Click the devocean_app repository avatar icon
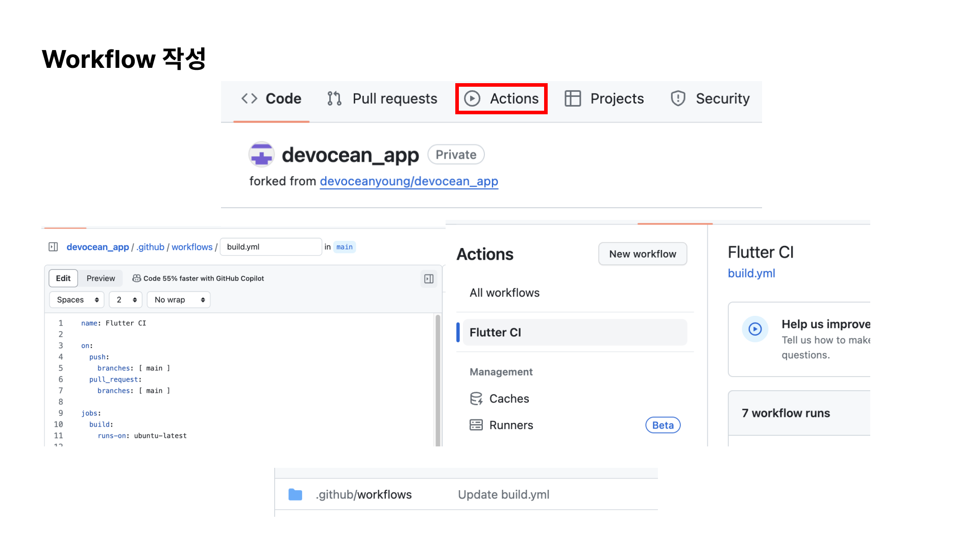Image resolution: width=980 pixels, height=551 pixels. click(x=261, y=155)
